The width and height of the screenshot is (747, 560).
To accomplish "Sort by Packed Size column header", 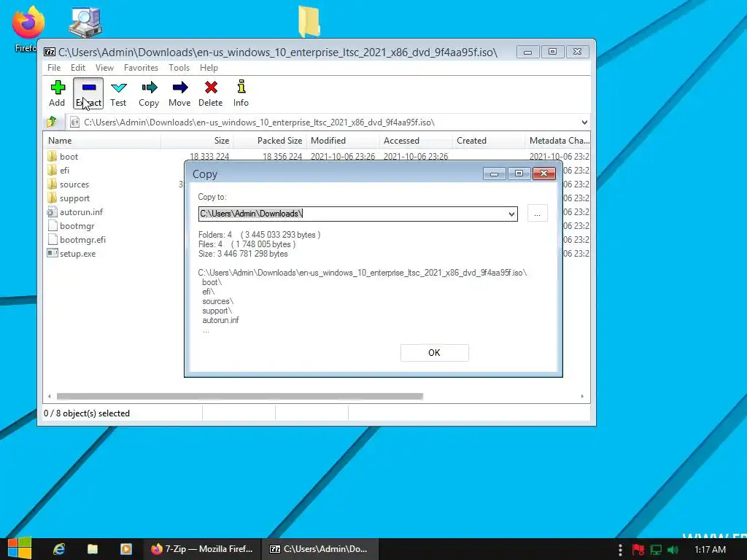I will pyautogui.click(x=270, y=141).
